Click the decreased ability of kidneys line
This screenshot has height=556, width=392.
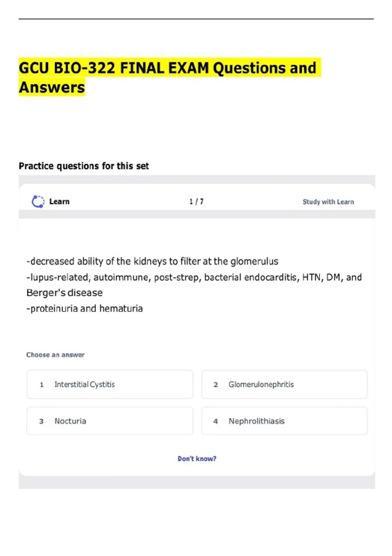[152, 261]
